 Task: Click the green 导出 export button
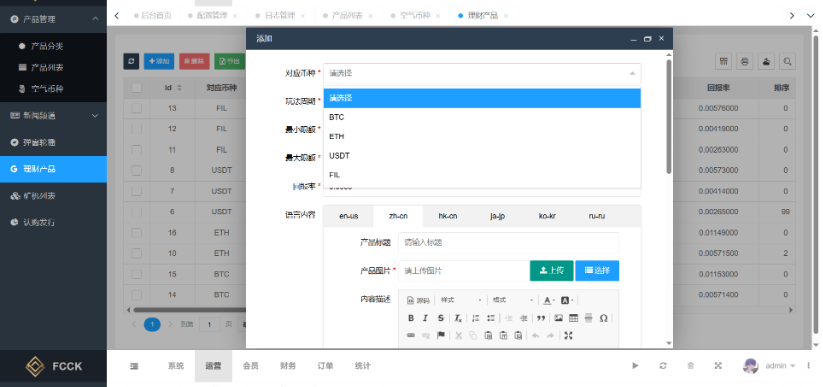(x=229, y=61)
